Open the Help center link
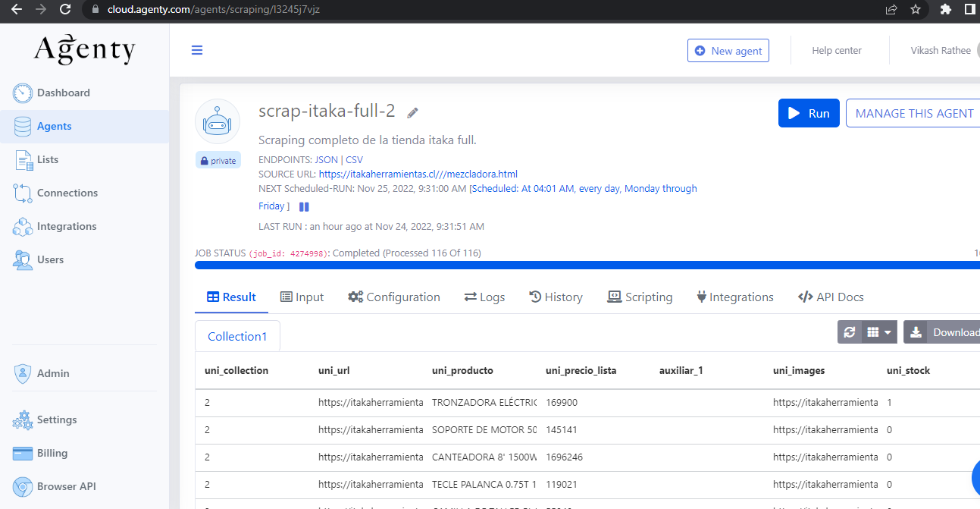The image size is (980, 509). (x=837, y=51)
